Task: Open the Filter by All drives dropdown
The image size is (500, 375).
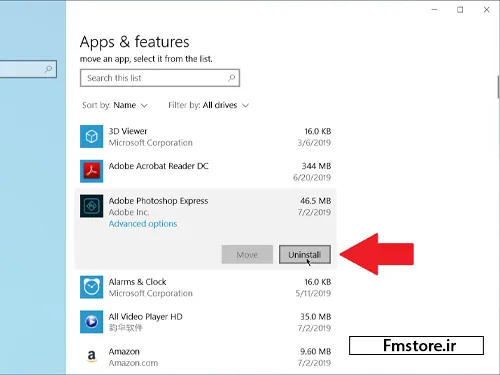Action: (209, 105)
